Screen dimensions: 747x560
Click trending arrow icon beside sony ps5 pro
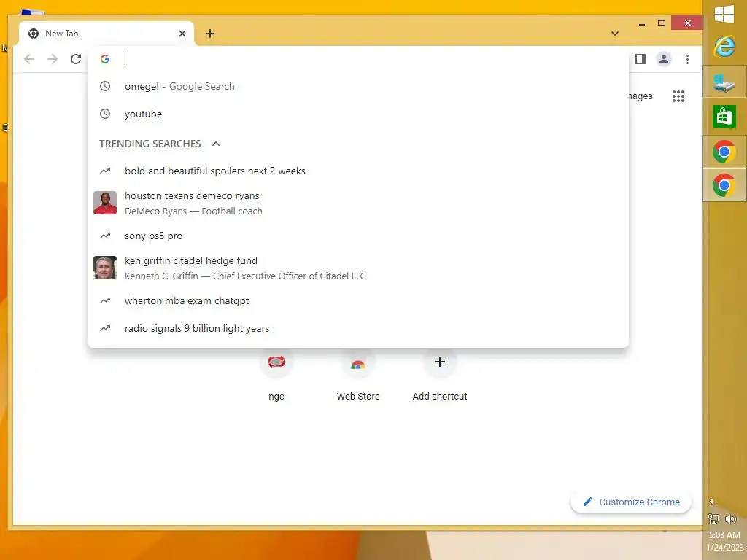(105, 236)
